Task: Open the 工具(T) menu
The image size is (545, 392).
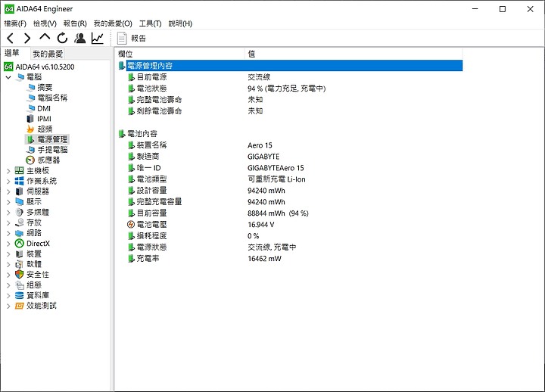Action: [150, 23]
